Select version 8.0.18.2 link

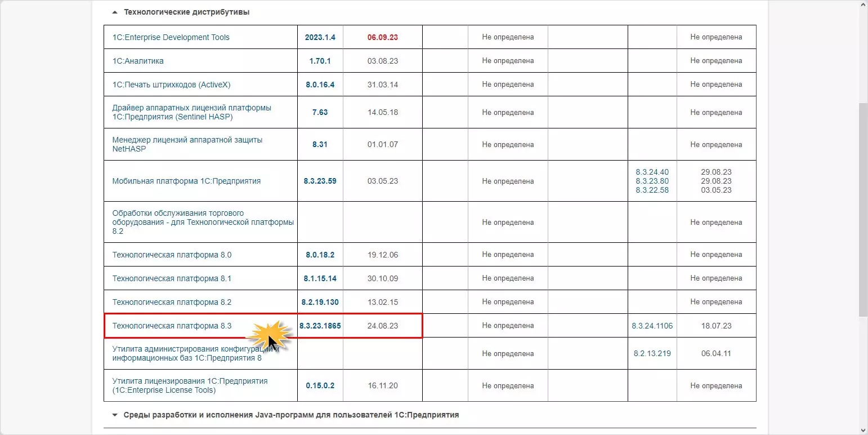pos(320,255)
